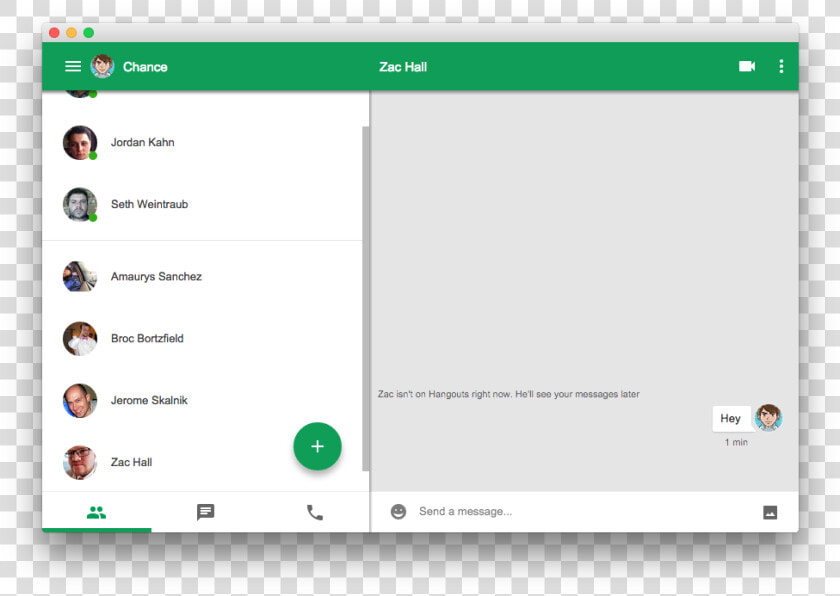Open the hamburger menu
This screenshot has height=596, width=840.
(73, 66)
